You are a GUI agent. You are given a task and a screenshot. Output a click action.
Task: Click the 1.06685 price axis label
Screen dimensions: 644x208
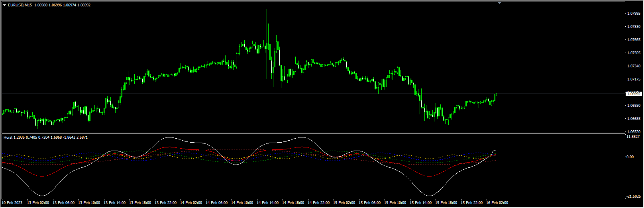634,118
